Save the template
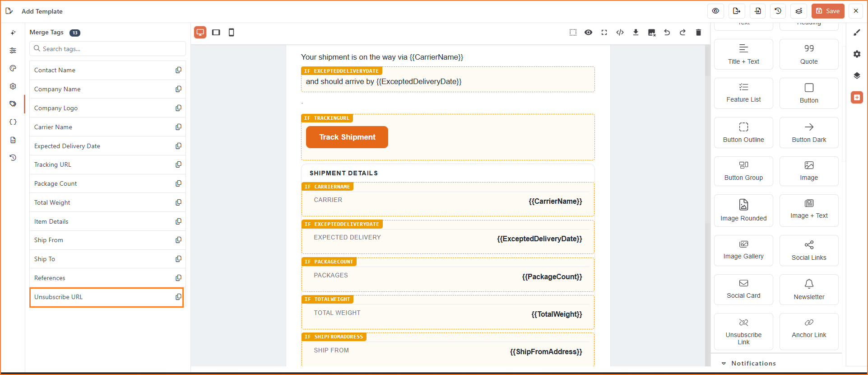This screenshot has width=868, height=375. [828, 11]
